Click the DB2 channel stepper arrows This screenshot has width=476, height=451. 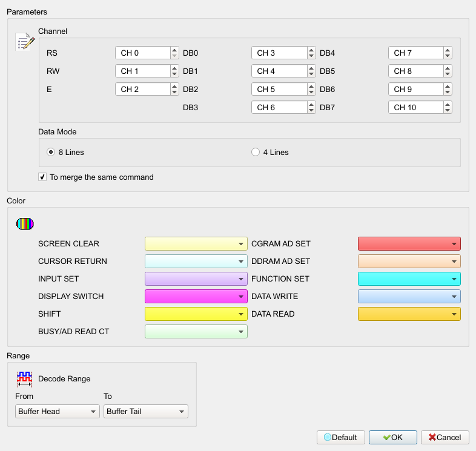(311, 89)
